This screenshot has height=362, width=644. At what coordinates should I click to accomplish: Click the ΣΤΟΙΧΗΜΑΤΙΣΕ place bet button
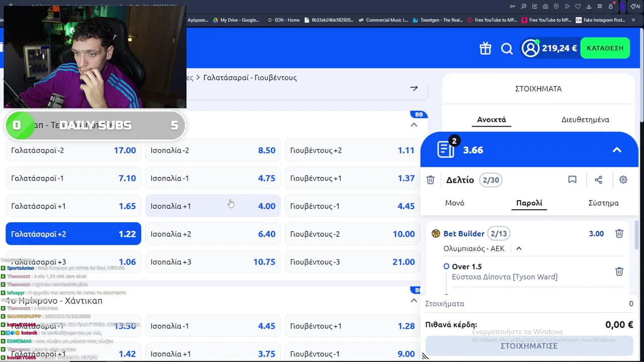pyautogui.click(x=529, y=346)
